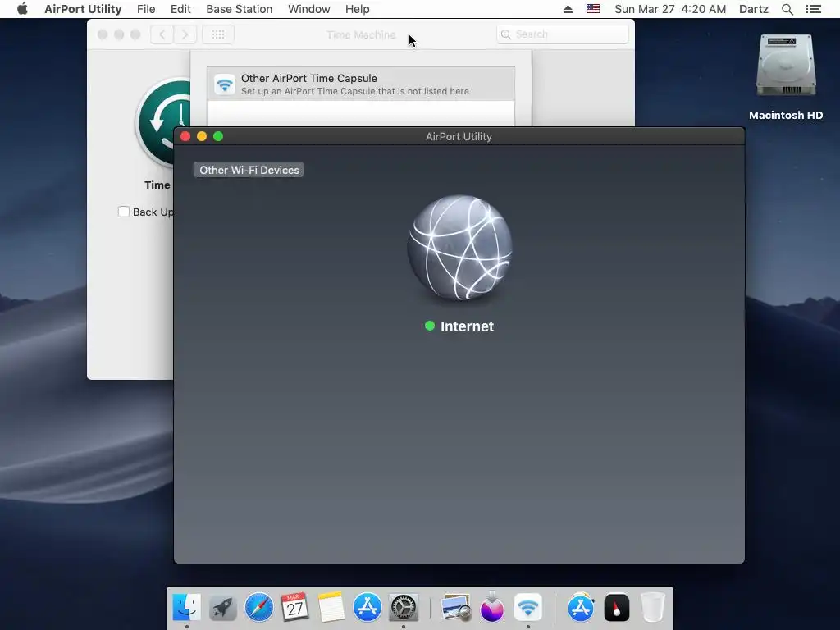Open the Window menu

click(309, 9)
